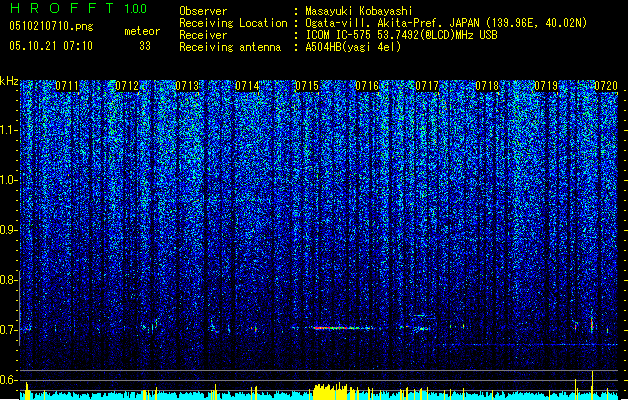The height and width of the screenshot is (400, 629).
Task: Click the 'Observer' field label
Action: pos(203,11)
